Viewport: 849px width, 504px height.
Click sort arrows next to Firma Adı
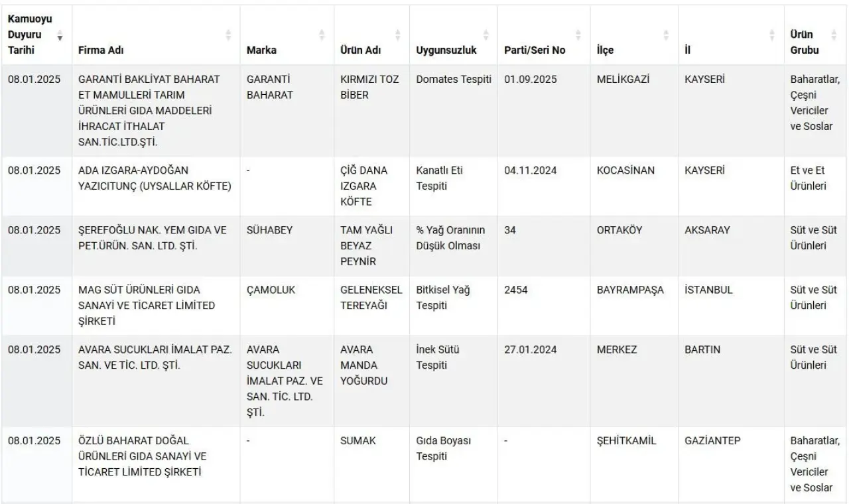pos(229,34)
